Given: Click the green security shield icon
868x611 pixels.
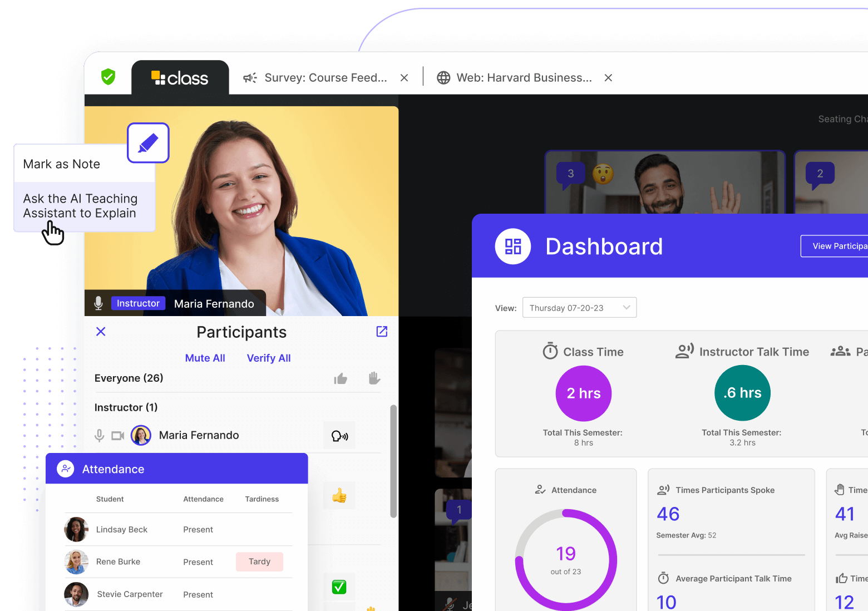Looking at the screenshot, I should click(x=108, y=77).
